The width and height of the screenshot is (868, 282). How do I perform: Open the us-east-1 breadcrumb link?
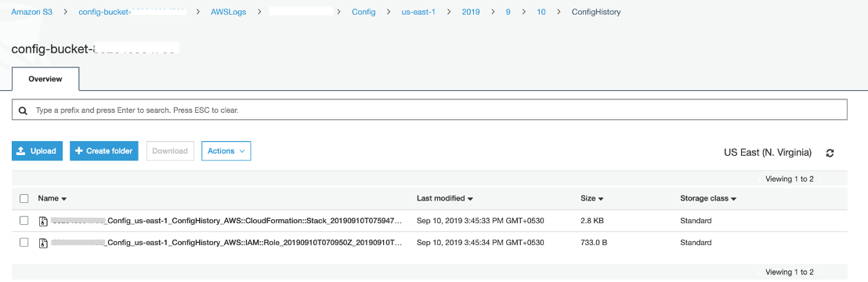pyautogui.click(x=418, y=12)
